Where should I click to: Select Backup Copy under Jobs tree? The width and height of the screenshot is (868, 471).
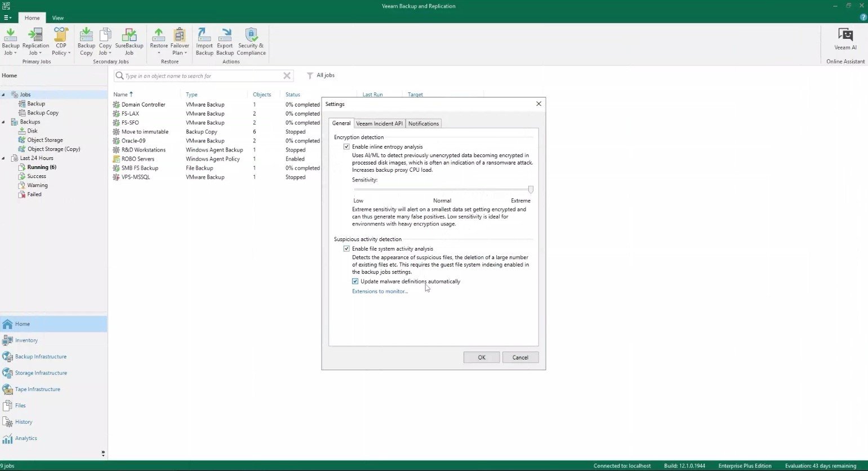pyautogui.click(x=43, y=113)
